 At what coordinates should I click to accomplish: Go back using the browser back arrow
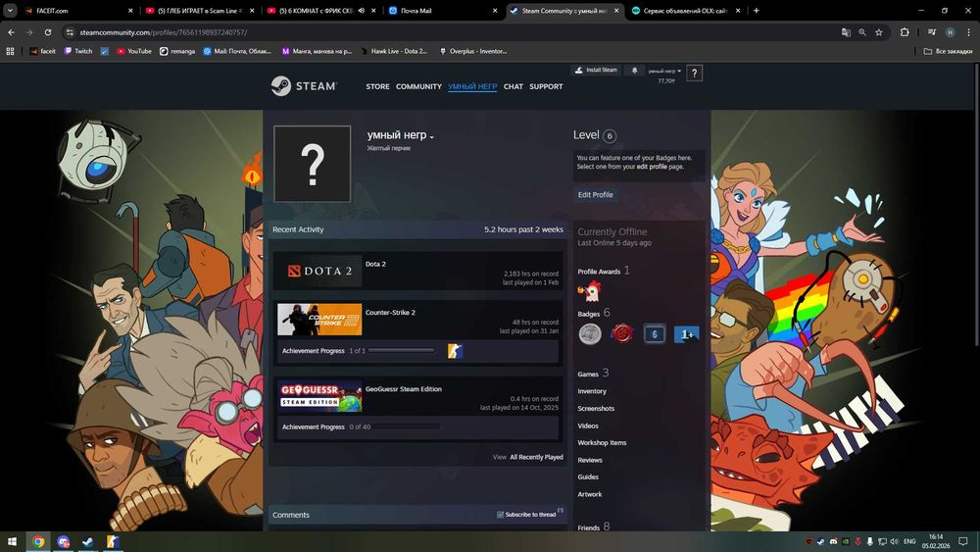[x=11, y=32]
